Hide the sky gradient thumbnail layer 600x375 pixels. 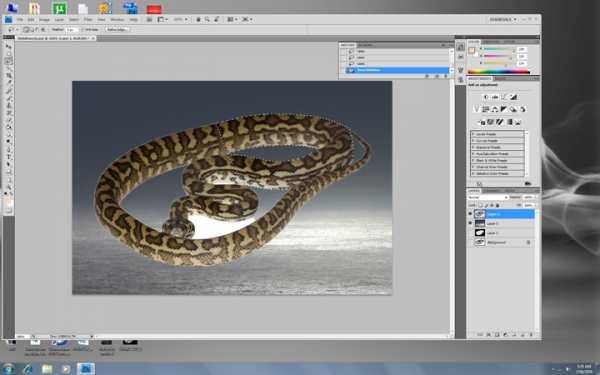[470, 223]
